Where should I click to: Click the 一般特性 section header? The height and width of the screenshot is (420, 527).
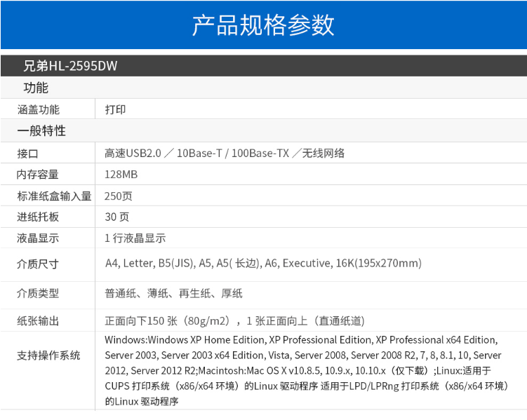pos(41,130)
